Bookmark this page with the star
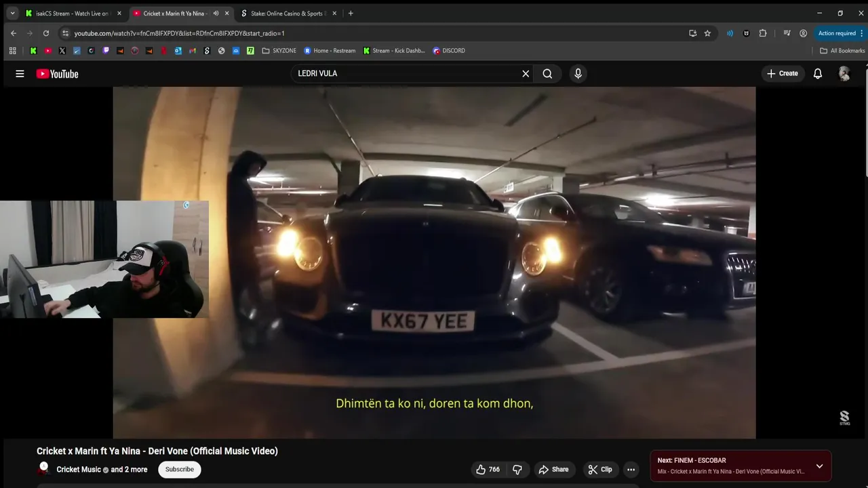 (707, 33)
